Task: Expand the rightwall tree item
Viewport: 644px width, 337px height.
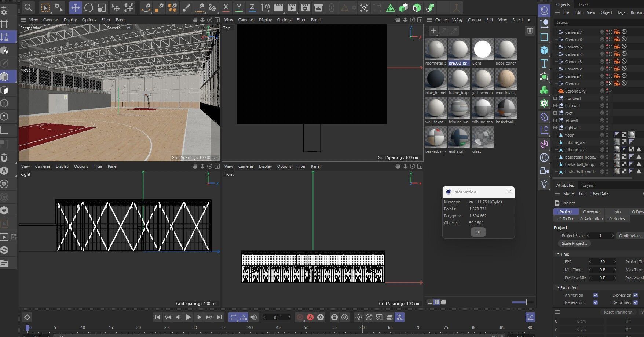Action: point(555,128)
